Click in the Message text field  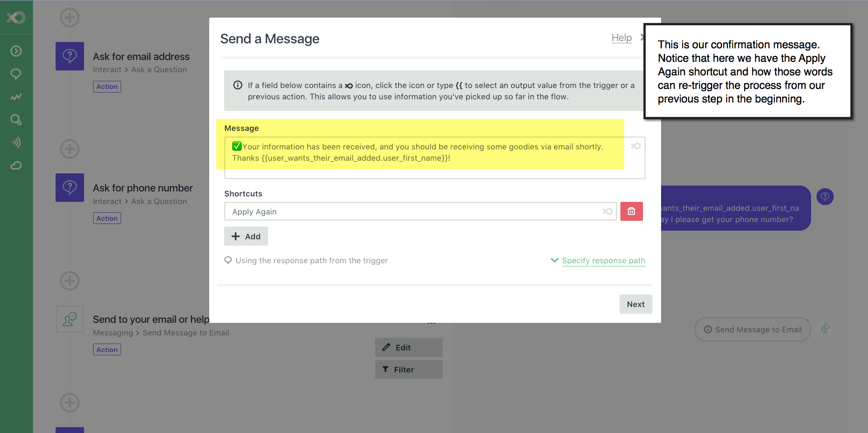point(434,158)
